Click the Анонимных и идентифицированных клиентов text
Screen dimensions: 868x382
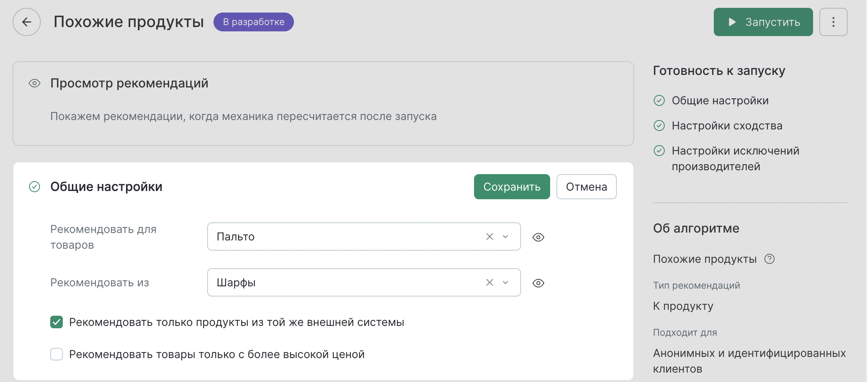click(x=749, y=361)
